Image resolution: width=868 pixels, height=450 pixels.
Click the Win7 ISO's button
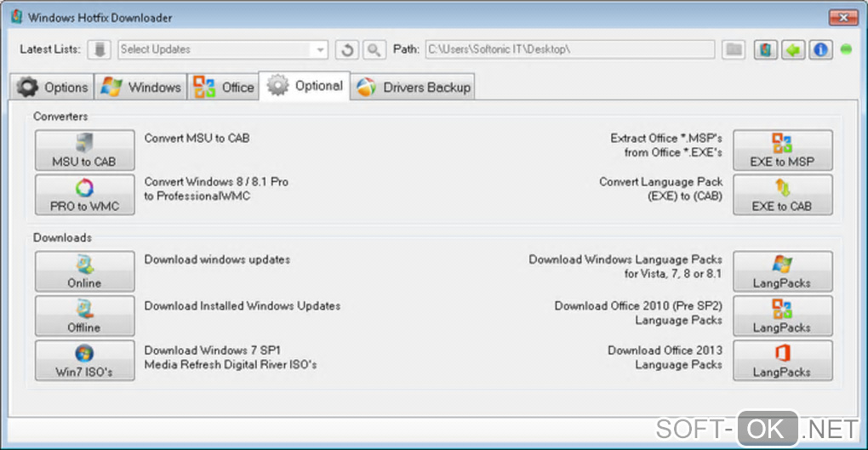point(85,361)
